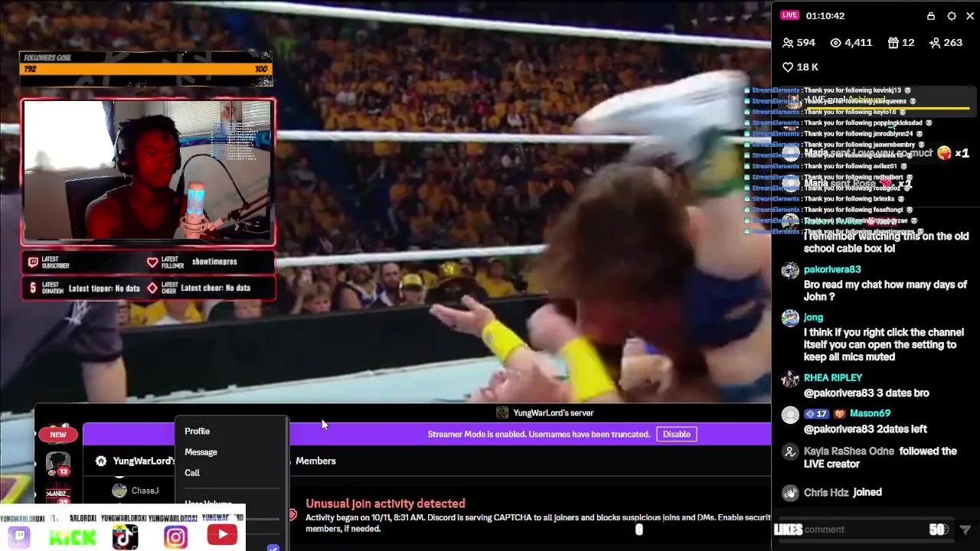Click the heart likes icon beside 18 K
This screenshot has height=551, width=980.
tap(788, 67)
